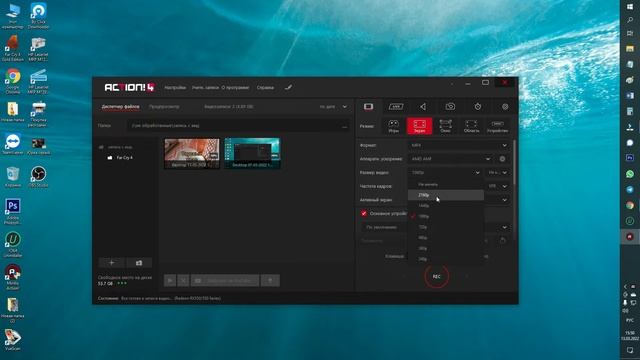
Task: Select the Окно (Window) recording mode
Action: click(445, 126)
